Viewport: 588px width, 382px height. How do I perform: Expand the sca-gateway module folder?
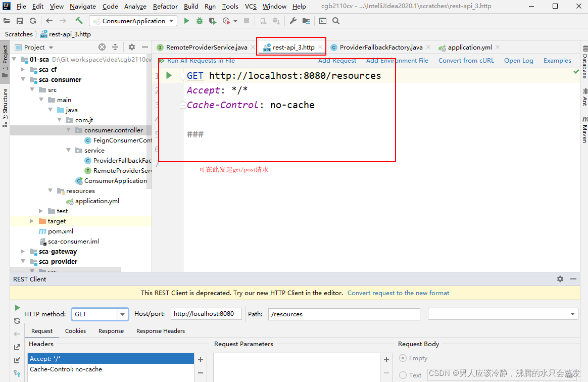23,252
